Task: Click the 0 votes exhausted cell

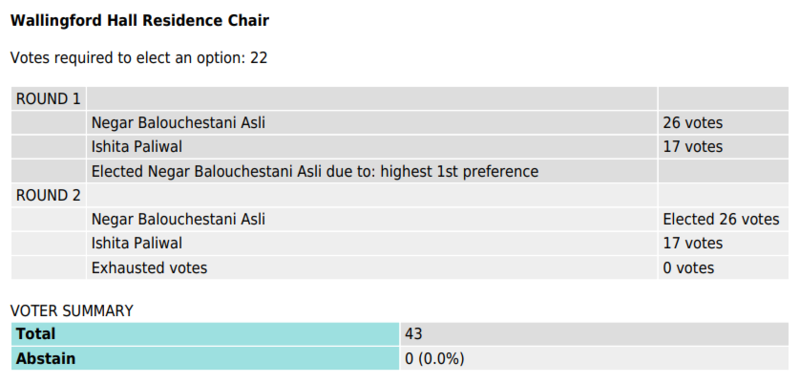Action: click(x=723, y=268)
